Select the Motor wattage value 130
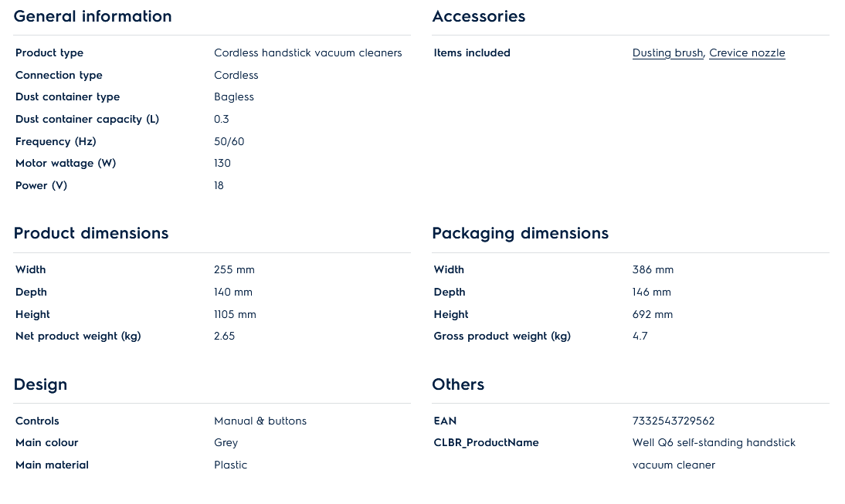This screenshot has width=845, height=504. pos(222,164)
